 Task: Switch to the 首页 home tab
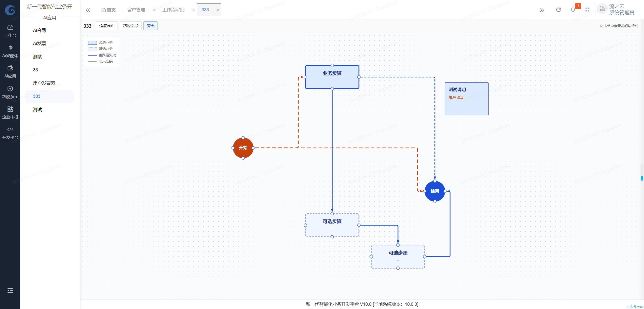(x=108, y=10)
